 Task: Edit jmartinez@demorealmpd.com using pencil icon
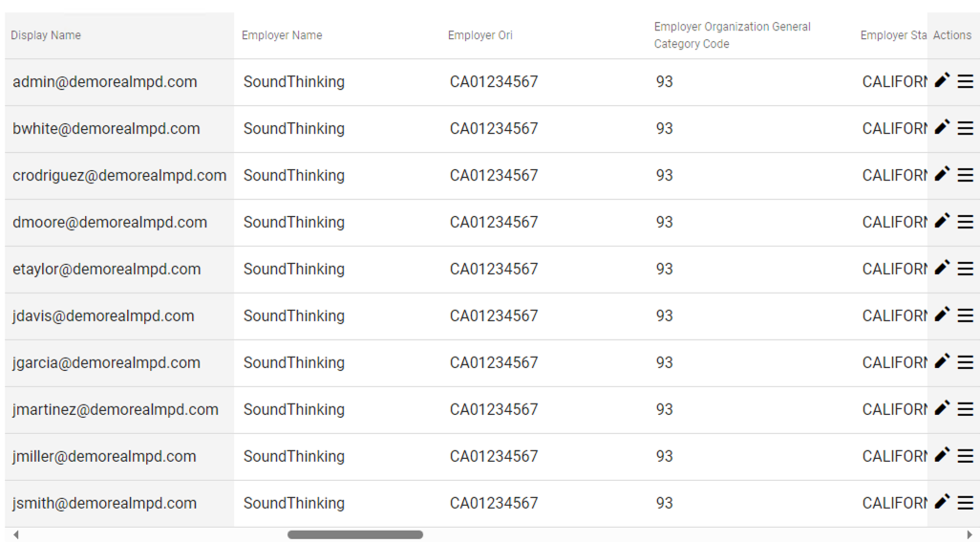coord(942,408)
